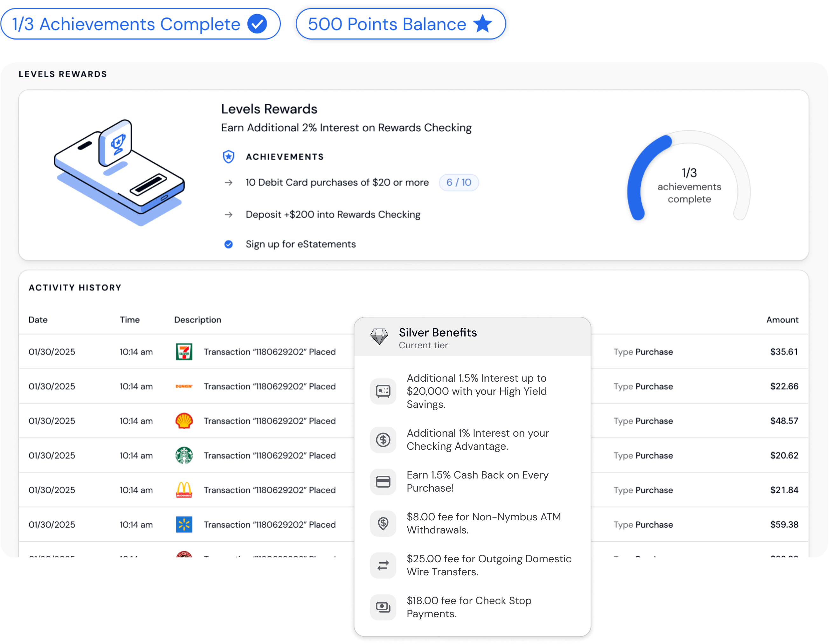Click the eStatements completed checkmark
This screenshot has width=829, height=644.
click(x=229, y=244)
